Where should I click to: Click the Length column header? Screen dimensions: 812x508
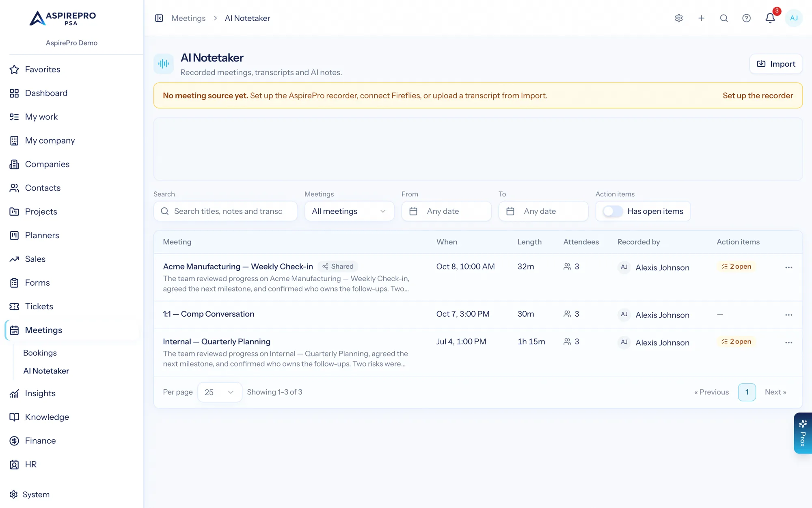point(529,242)
